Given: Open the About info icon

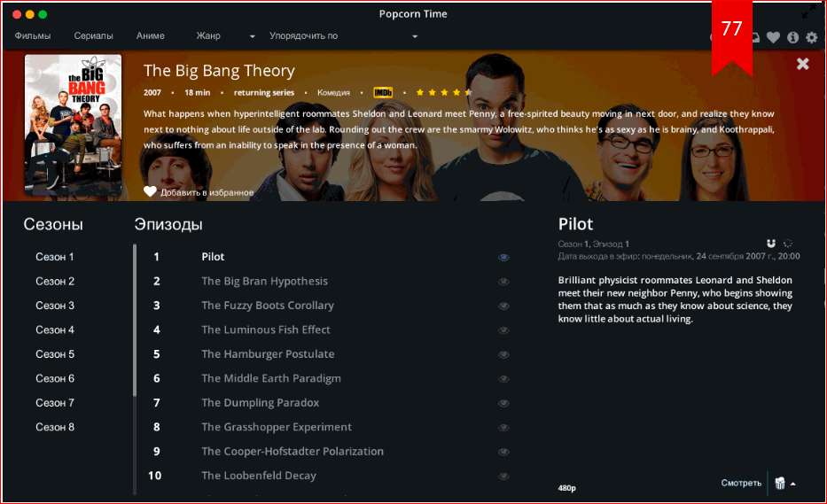Looking at the screenshot, I should point(792,37).
